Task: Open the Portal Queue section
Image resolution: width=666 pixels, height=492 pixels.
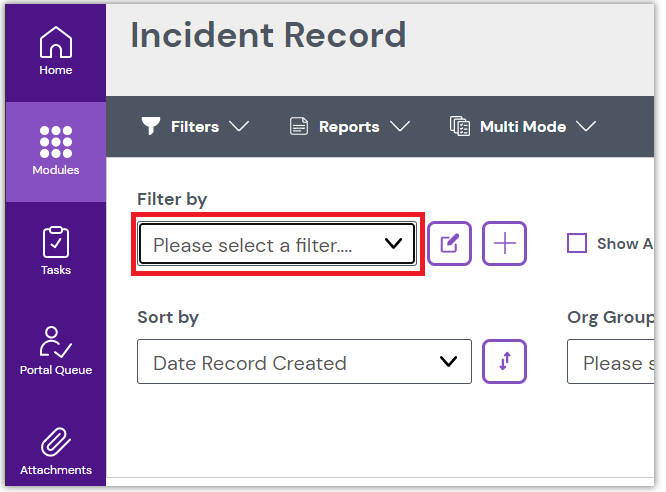Action: pyautogui.click(x=56, y=351)
